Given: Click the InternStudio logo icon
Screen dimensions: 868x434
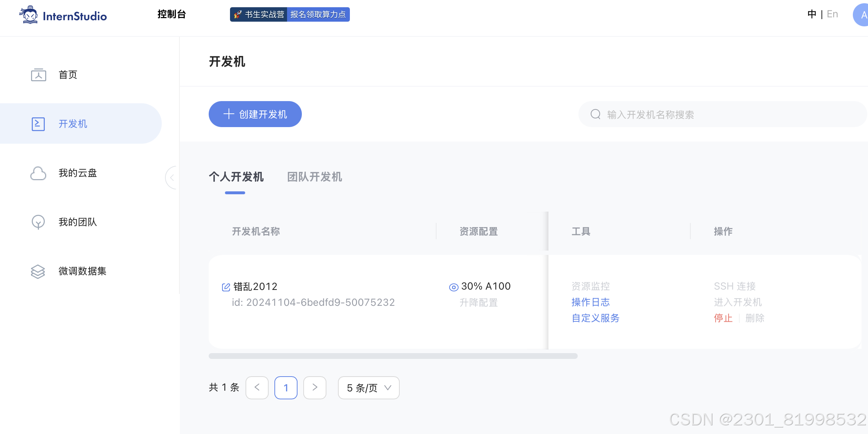Looking at the screenshot, I should (x=29, y=15).
